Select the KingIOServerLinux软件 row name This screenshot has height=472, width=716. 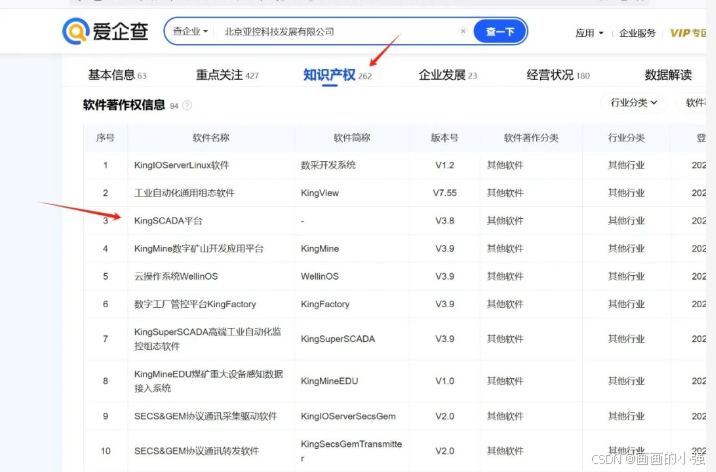point(181,165)
